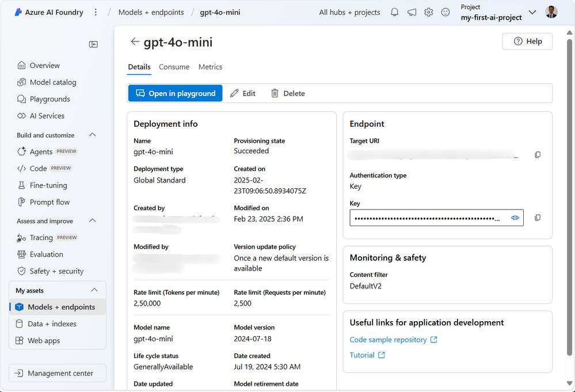Switch to the Details tab

coord(139,67)
